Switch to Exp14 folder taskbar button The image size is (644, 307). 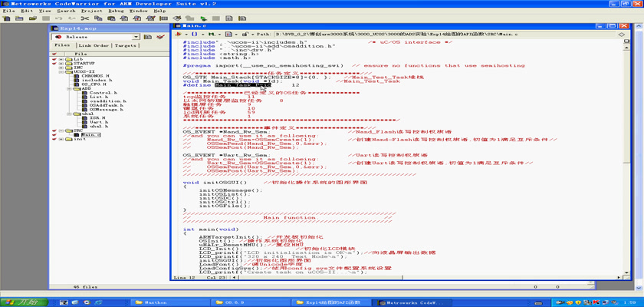point(332,302)
